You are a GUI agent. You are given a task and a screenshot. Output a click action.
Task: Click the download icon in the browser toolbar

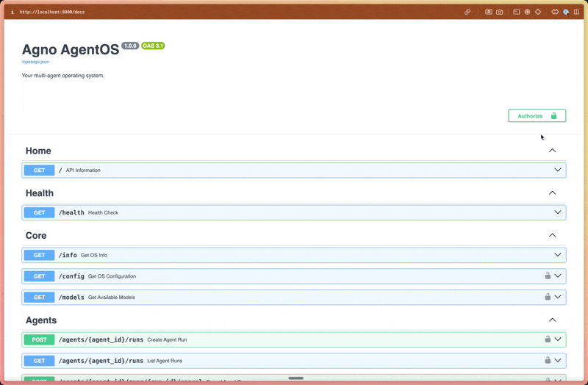tap(489, 12)
